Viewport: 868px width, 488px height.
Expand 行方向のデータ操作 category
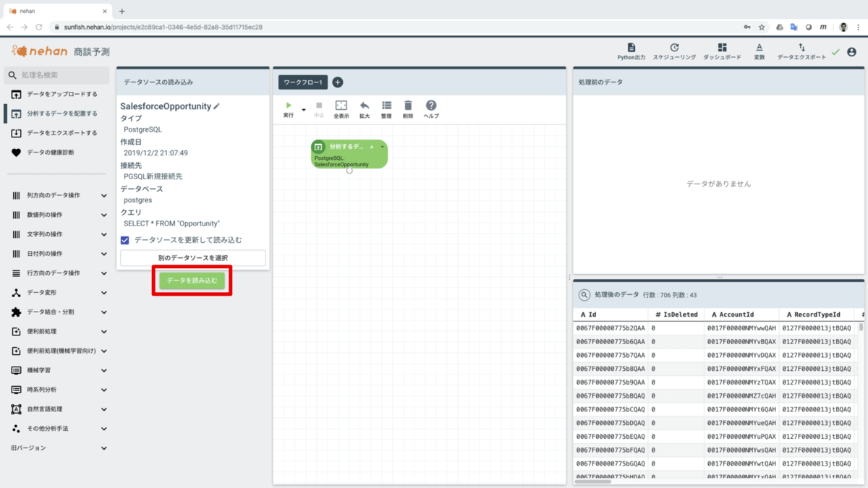(x=59, y=273)
